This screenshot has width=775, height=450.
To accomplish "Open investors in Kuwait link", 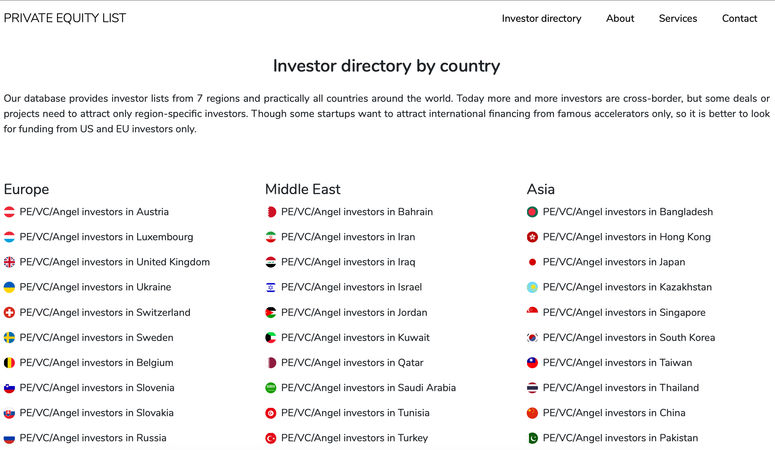I will pos(355,338).
